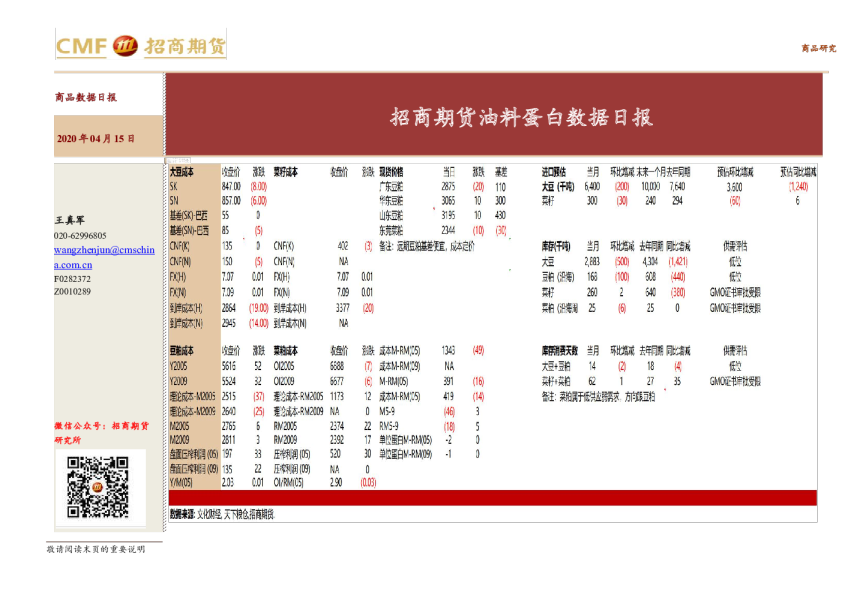Screen dimensions: 842x595
Task: Collapse the 进口预估 section header
Action: (x=552, y=172)
